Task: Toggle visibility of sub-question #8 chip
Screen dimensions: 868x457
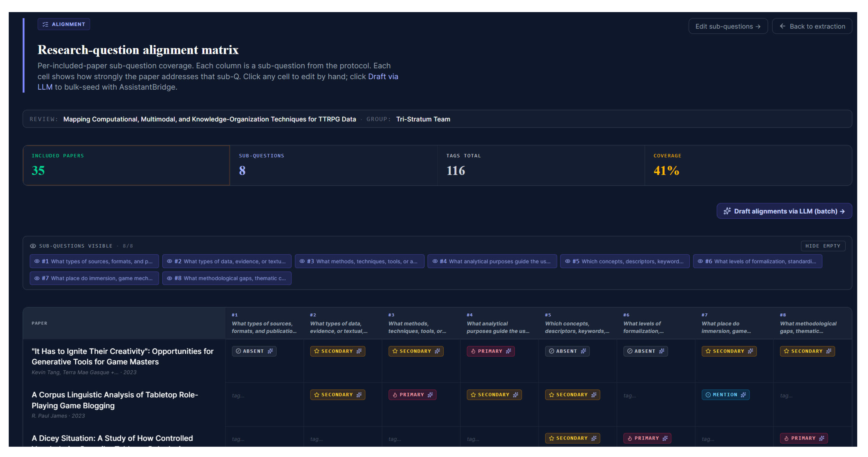Action: click(227, 278)
